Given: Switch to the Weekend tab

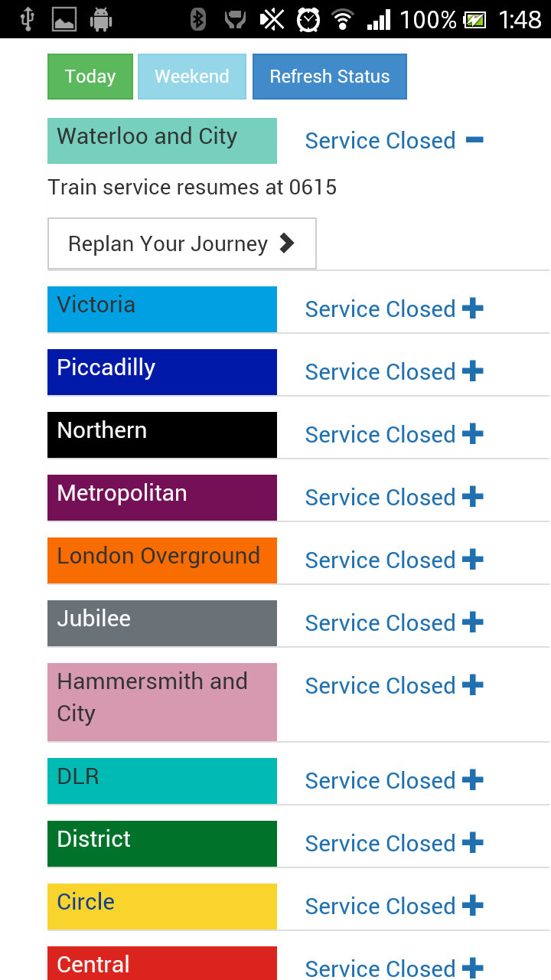Looking at the screenshot, I should tap(191, 76).
